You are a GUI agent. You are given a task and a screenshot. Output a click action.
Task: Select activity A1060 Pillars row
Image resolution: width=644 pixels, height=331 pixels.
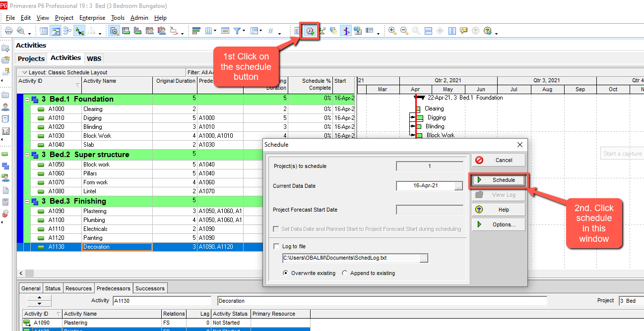186,173
